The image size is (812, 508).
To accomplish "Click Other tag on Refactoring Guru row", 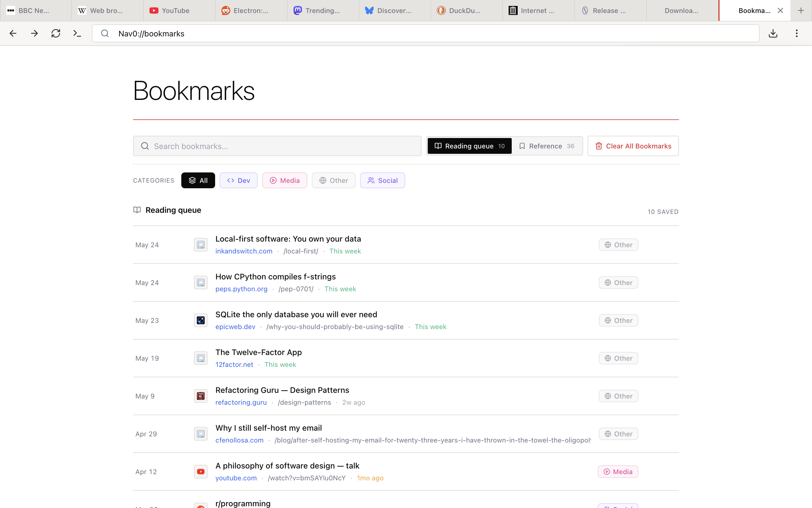I will click(x=618, y=396).
